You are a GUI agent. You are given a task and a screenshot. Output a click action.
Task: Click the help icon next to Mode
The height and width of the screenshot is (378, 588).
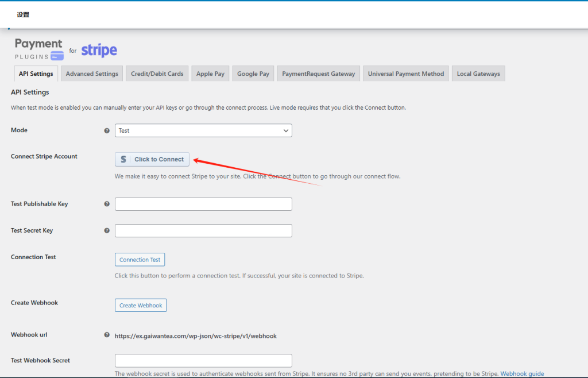107,130
